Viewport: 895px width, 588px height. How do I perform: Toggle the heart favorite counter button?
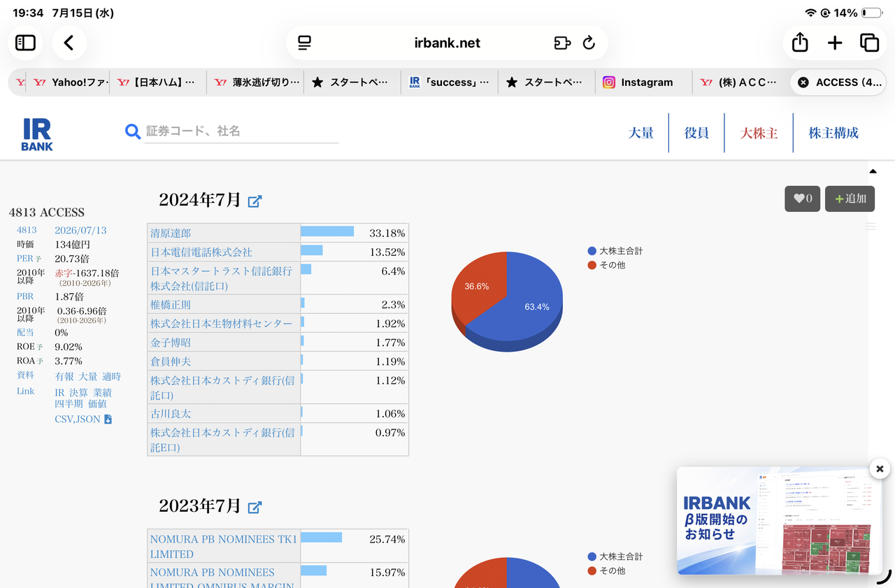pyautogui.click(x=802, y=199)
